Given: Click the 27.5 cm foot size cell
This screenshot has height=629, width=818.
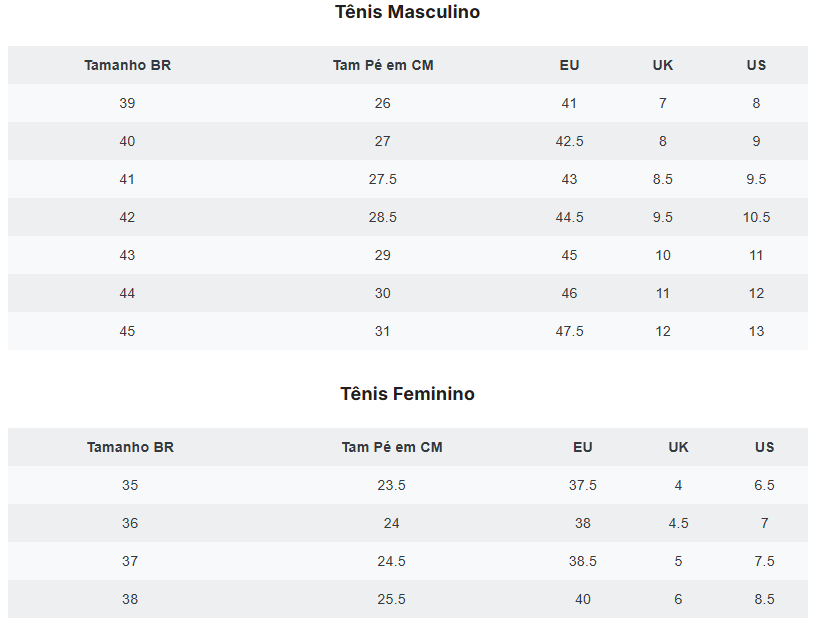Looking at the screenshot, I should (382, 179).
